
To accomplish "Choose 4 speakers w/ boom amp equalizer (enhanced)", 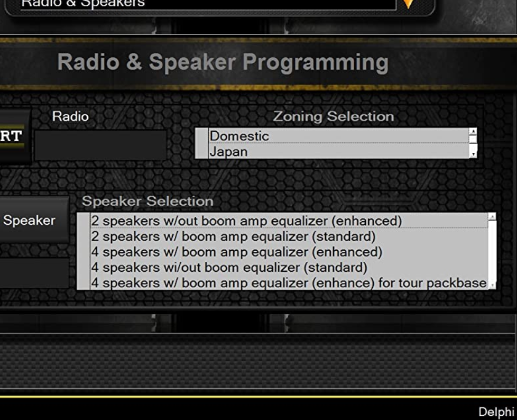I will click(236, 251).
